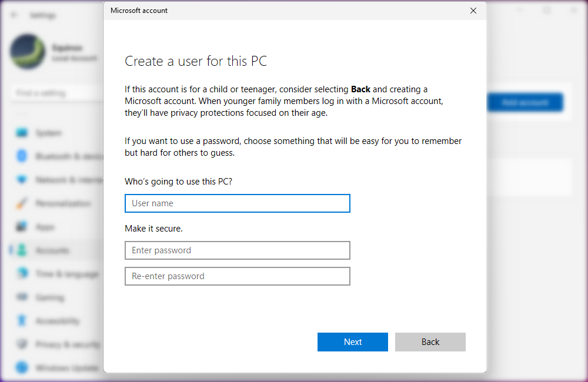
Task: Click the Accessibility icon in Settings sidebar
Action: [x=22, y=320]
